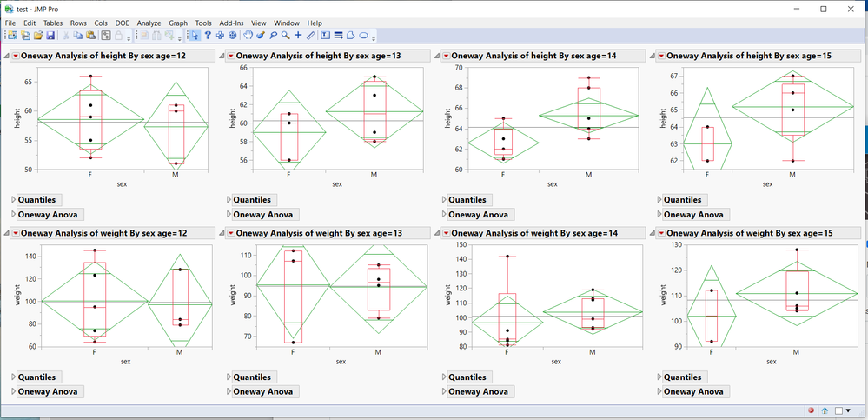The height and width of the screenshot is (420, 868).
Task: Click the 142 outlier point in weight age=14 plot
Action: [x=507, y=256]
